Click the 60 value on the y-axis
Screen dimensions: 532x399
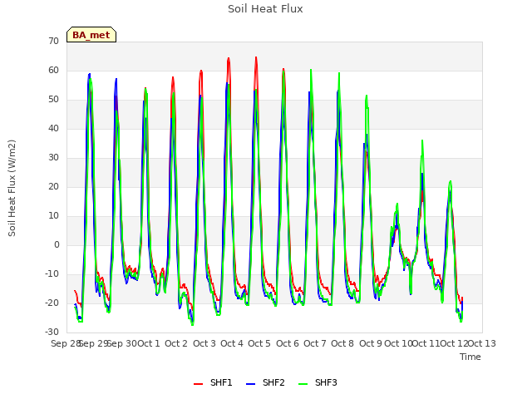click(53, 71)
